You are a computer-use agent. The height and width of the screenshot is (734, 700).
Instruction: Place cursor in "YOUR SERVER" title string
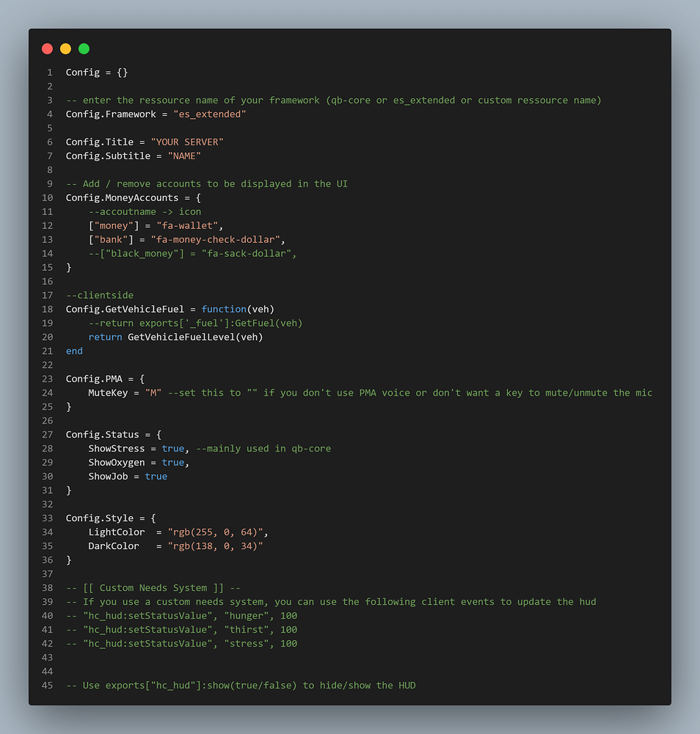(187, 142)
